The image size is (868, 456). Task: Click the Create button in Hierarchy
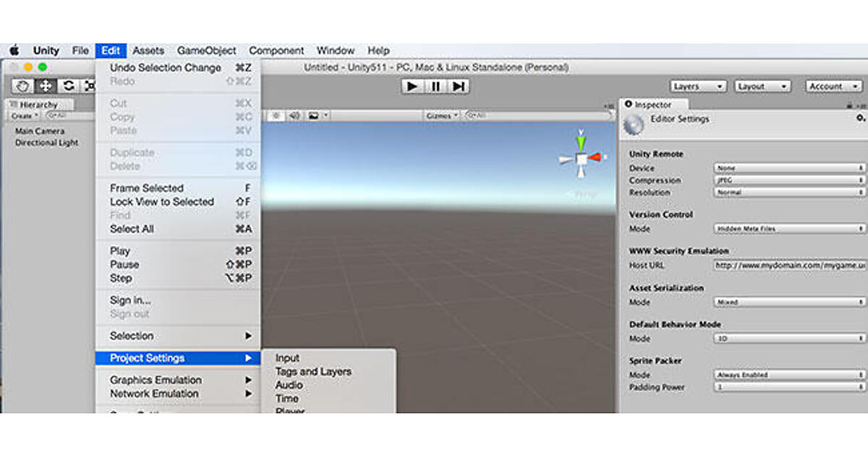(23, 116)
